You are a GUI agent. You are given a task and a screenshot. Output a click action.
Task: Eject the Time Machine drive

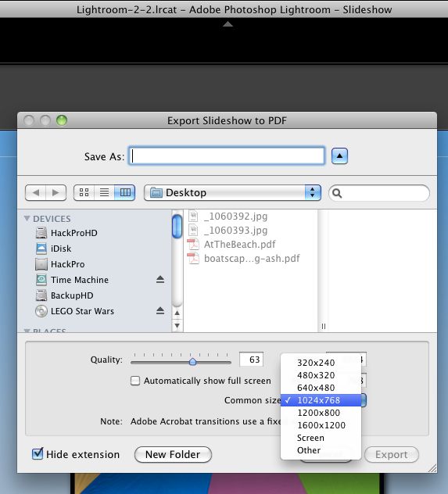[x=160, y=280]
